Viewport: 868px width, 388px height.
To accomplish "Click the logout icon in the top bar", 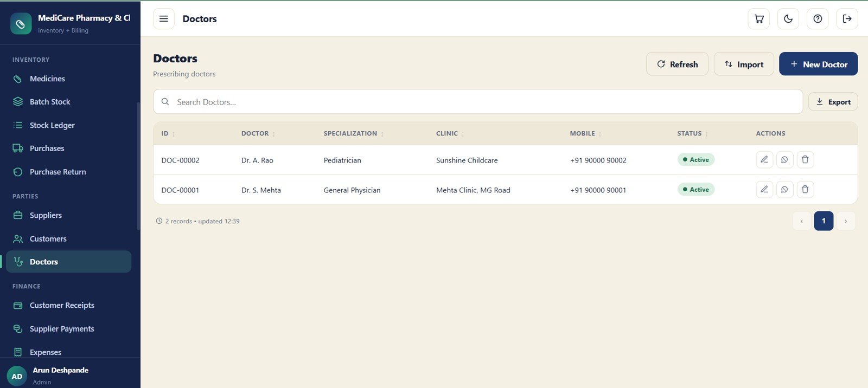I will [847, 19].
